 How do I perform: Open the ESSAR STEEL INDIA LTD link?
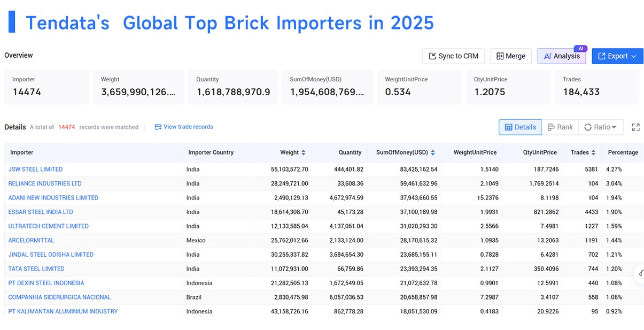(x=41, y=212)
